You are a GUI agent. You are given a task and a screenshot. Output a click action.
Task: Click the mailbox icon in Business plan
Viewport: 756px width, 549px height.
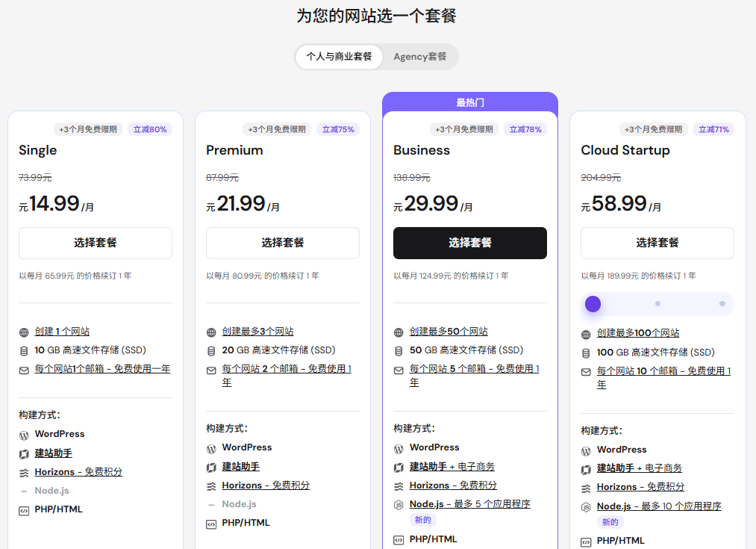coord(399,370)
